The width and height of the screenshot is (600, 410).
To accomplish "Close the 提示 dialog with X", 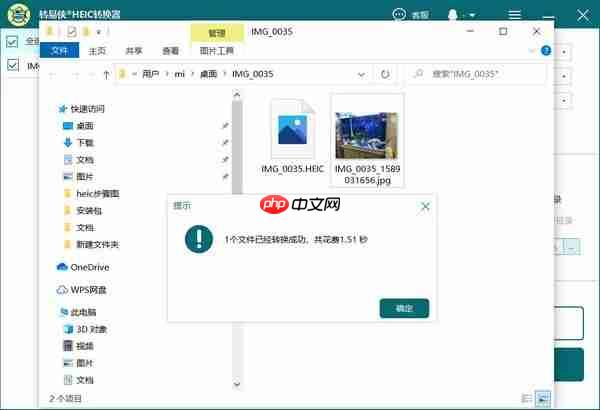I will coord(425,207).
